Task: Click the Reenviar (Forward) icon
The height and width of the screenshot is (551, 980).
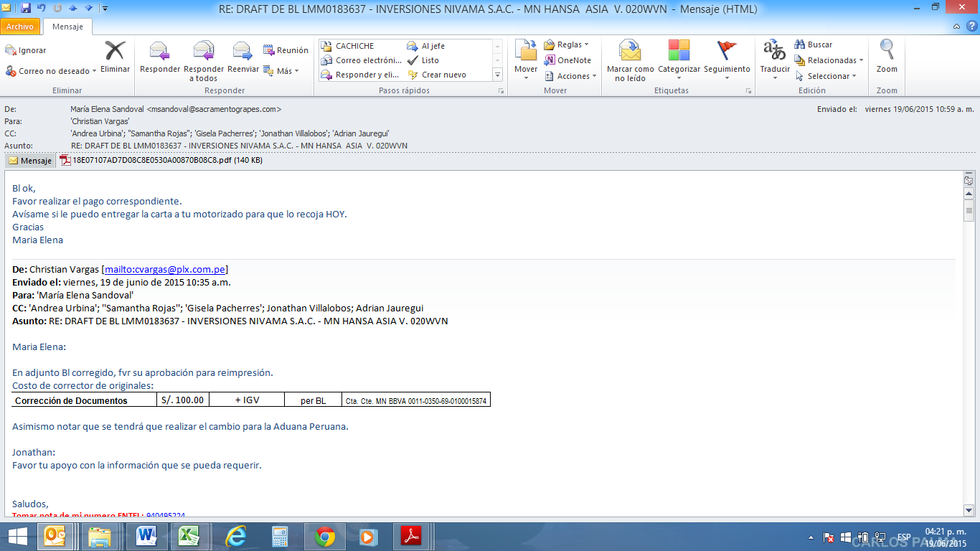Action: (x=243, y=52)
